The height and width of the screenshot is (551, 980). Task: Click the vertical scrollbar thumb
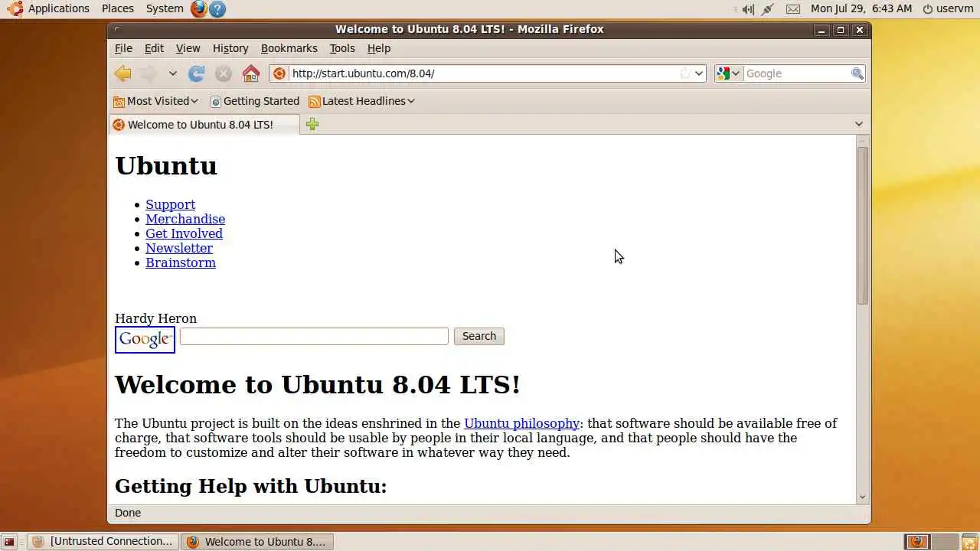863,226
